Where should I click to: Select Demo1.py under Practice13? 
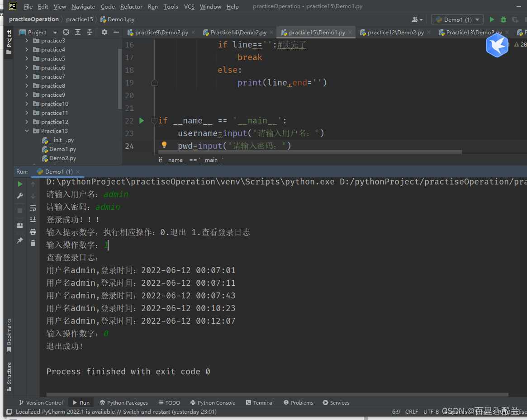(x=62, y=149)
